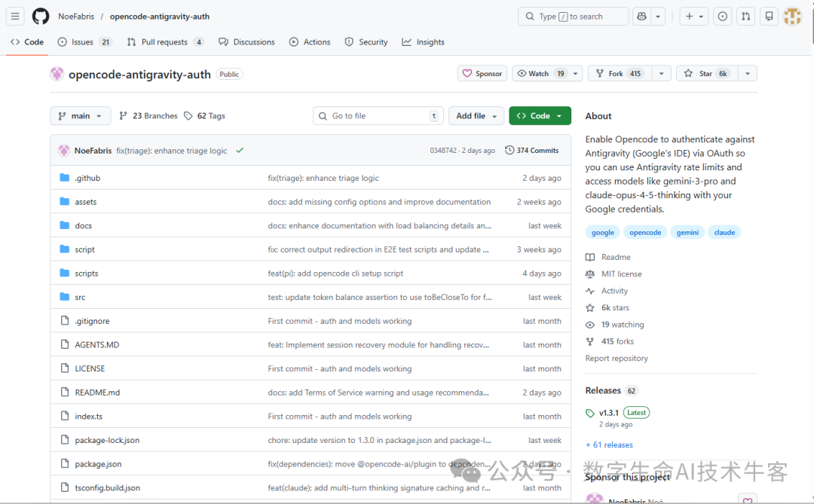
Task: Switch to the Pull requests tab
Action: point(165,42)
